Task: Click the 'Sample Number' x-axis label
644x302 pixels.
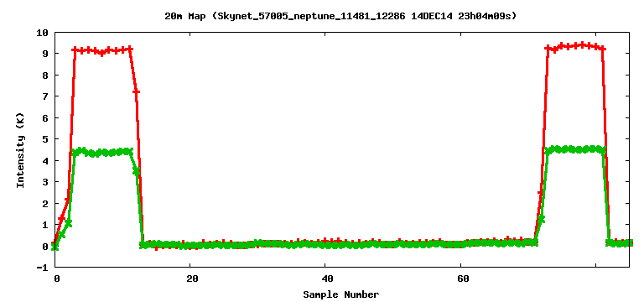Action: coord(341,294)
